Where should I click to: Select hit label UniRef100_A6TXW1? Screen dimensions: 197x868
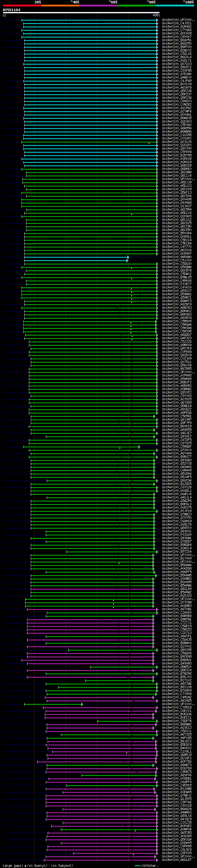pyautogui.click(x=177, y=609)
